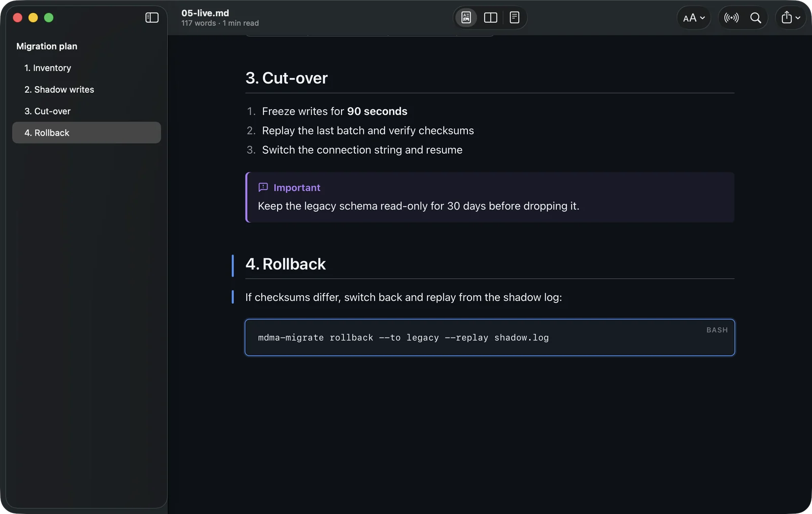Click the live broadcast icon

[x=731, y=18]
